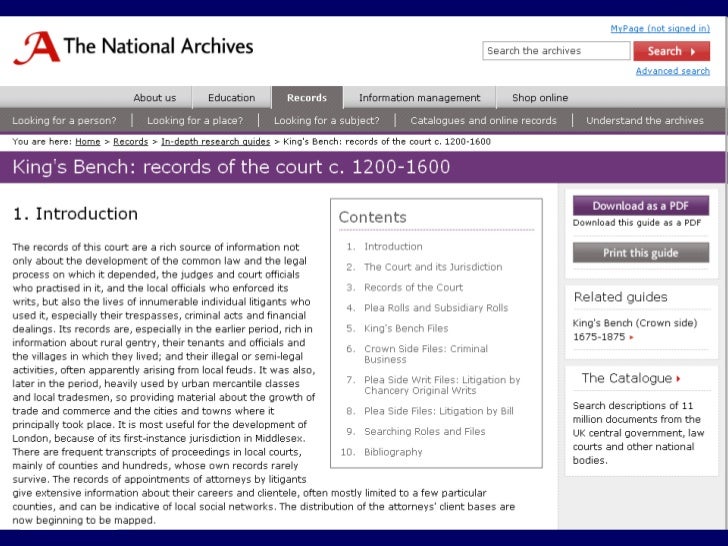728x546 pixels.
Task: Follow the Records breadcrumb link
Action: pyautogui.click(x=130, y=142)
